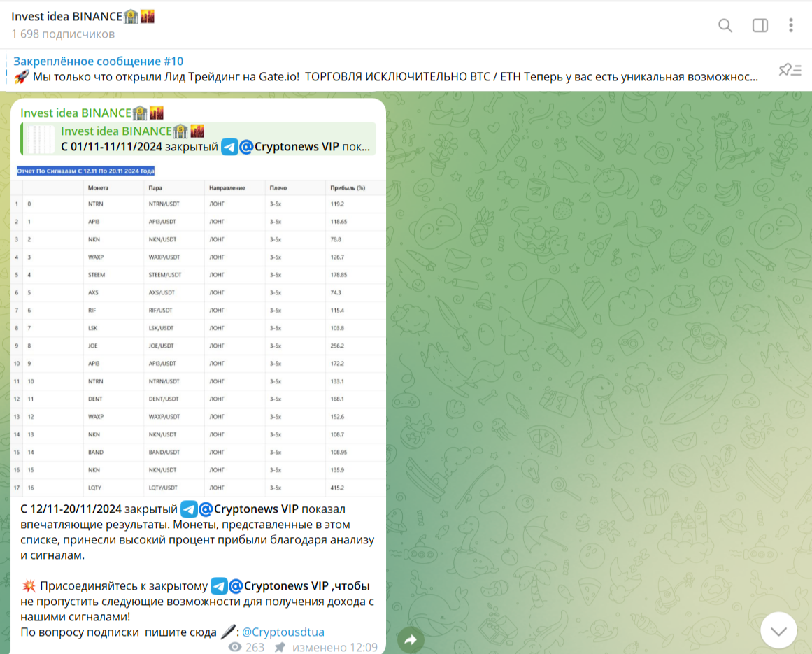Open pinned message #10 banner

(386, 69)
